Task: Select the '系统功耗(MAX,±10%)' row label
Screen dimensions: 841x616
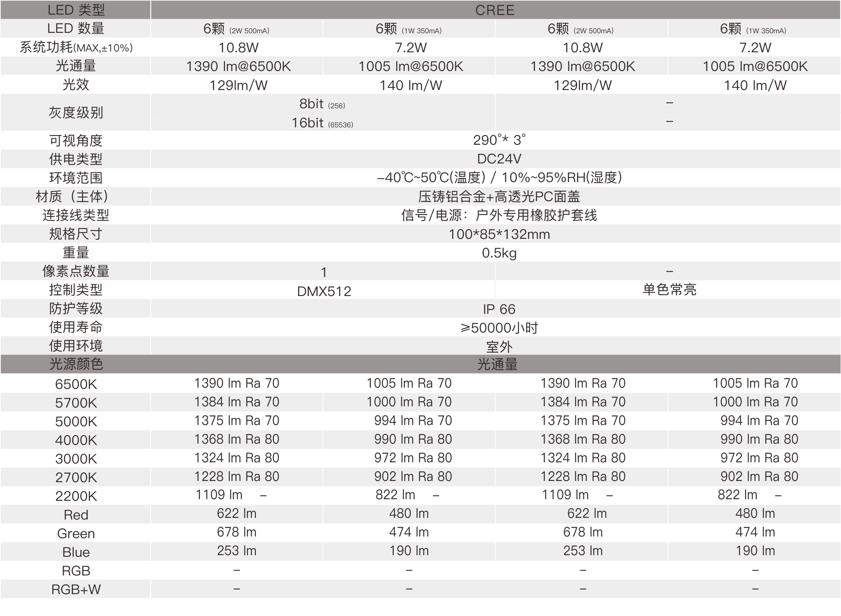Action: pyautogui.click(x=76, y=47)
